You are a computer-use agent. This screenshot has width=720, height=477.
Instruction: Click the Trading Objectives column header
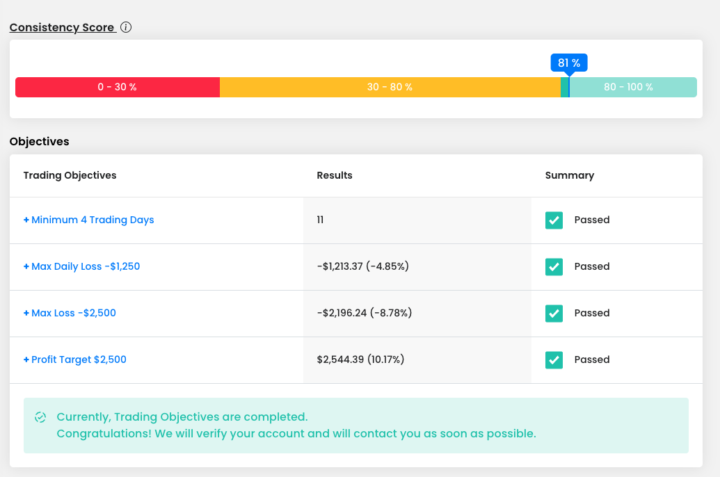pos(70,175)
